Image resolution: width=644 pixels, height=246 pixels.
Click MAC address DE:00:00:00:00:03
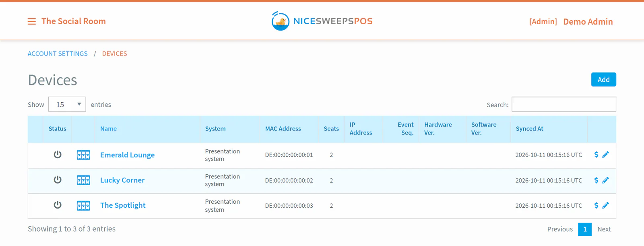coord(289,206)
